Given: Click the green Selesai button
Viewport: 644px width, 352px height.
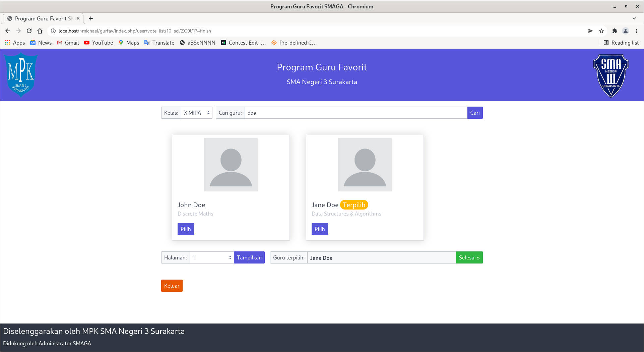Looking at the screenshot, I should coord(469,258).
